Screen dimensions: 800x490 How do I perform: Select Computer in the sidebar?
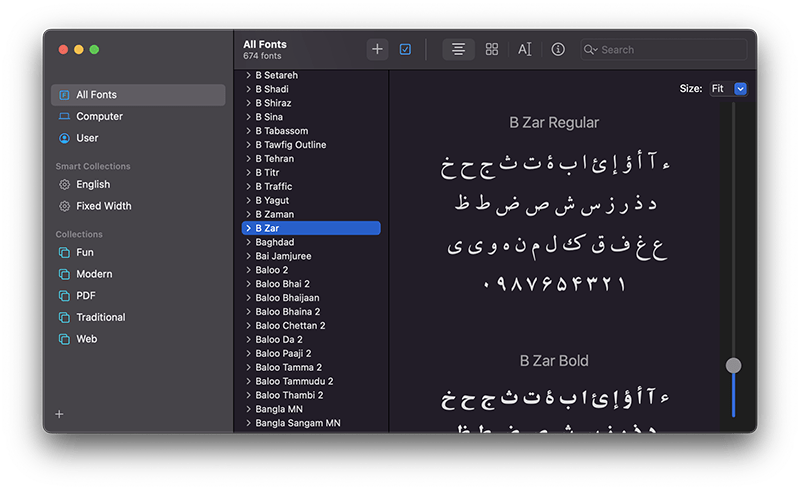coord(138,116)
